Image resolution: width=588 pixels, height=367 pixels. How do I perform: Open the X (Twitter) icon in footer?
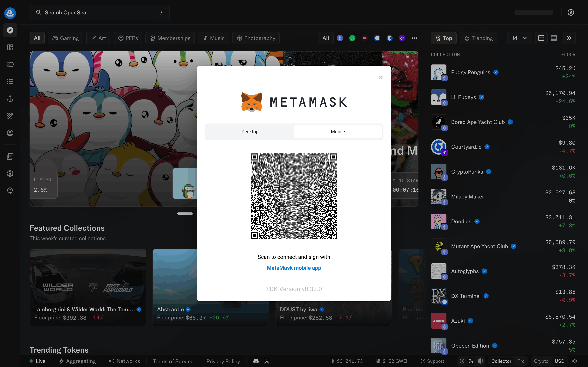267,361
